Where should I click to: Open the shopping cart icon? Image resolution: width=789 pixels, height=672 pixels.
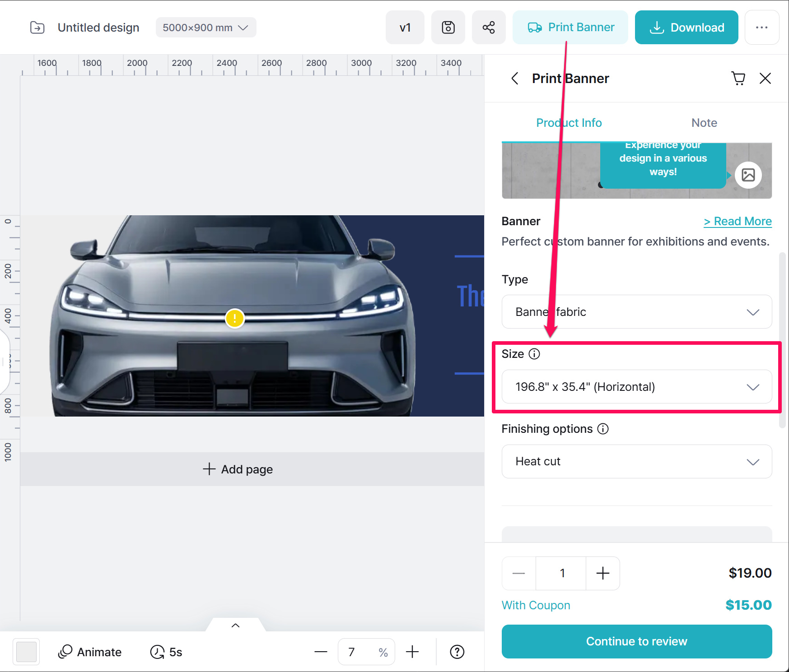[738, 79]
